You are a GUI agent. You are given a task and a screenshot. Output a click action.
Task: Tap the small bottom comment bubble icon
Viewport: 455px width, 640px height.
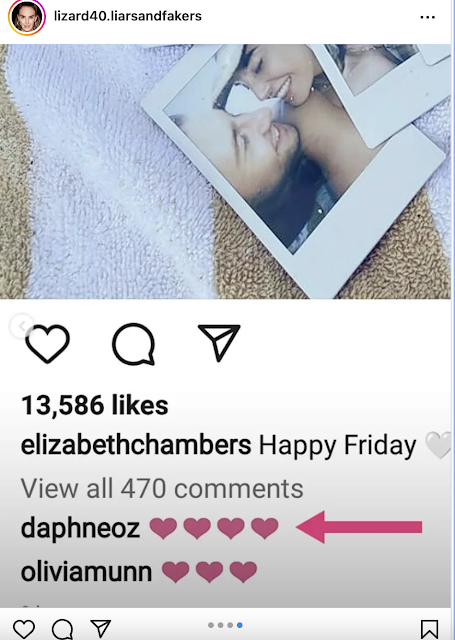click(62, 629)
